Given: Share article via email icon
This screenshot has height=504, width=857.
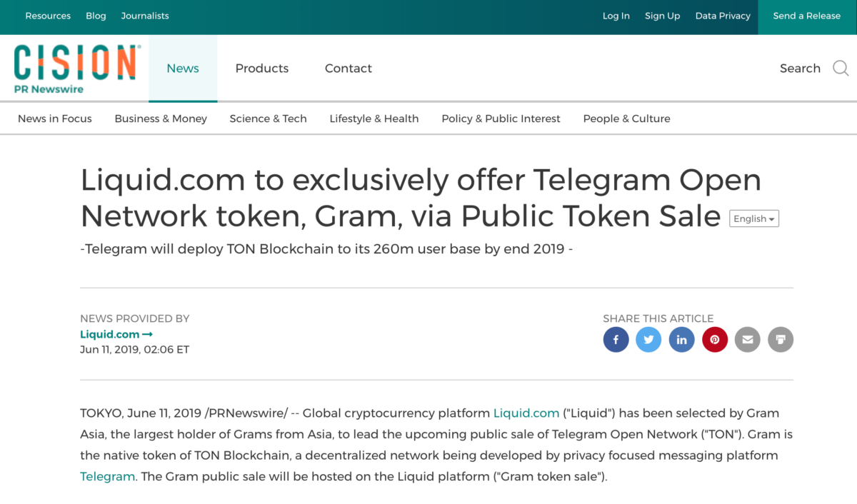Looking at the screenshot, I should 748,340.
